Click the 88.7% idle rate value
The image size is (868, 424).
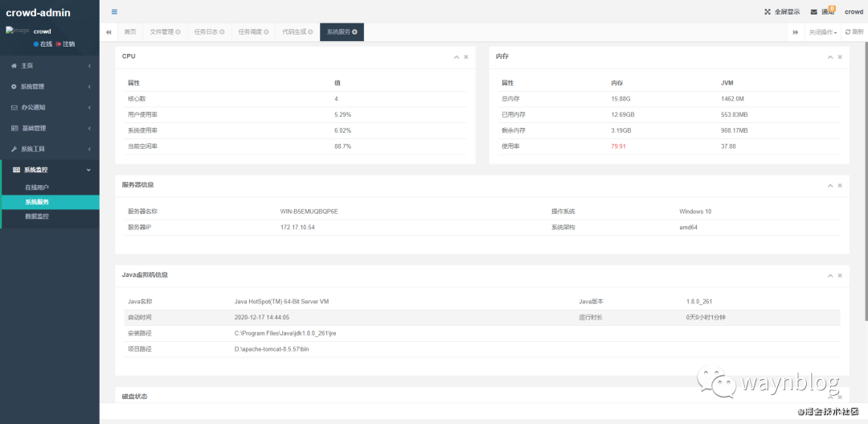[x=342, y=146]
